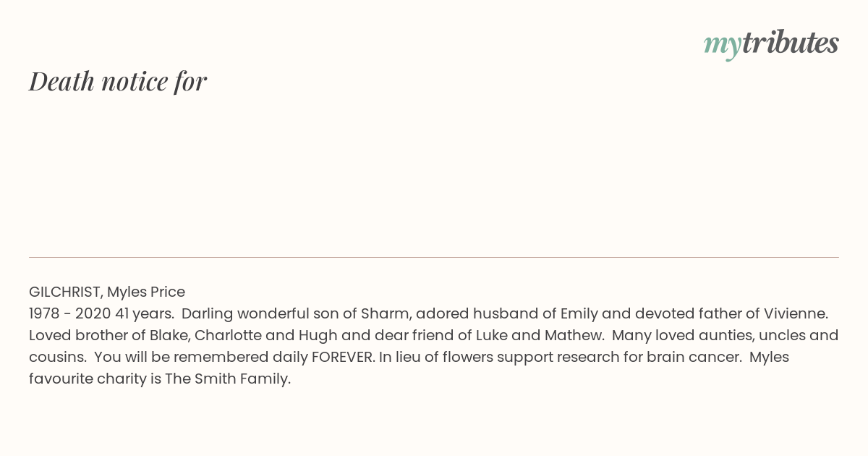Click the horizontal divider line
Screen dimensions: 868x456
click(434, 257)
